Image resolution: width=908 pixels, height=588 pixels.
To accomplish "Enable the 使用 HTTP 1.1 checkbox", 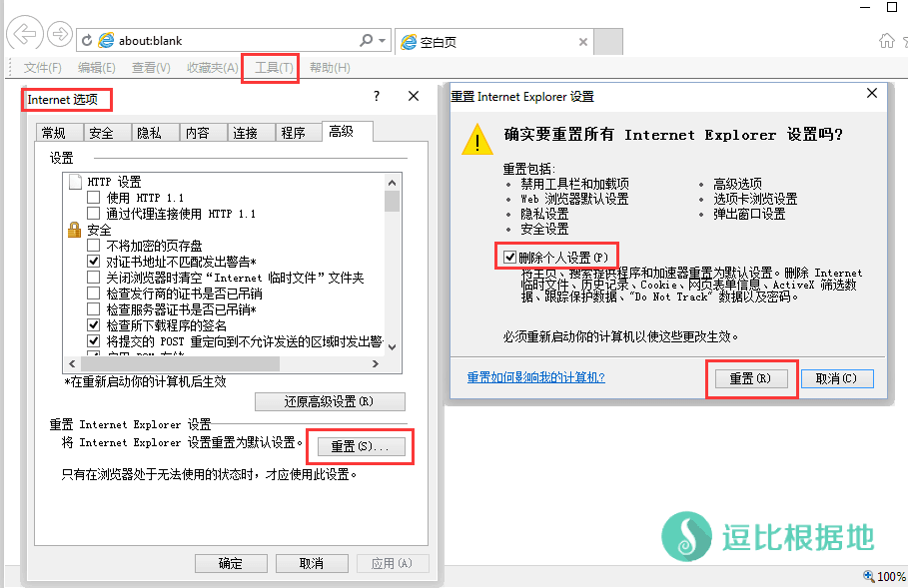I will click(94, 198).
